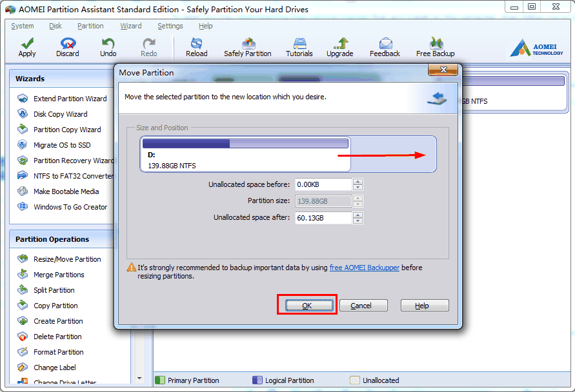This screenshot has width=575, height=392.
Task: Increase Unallocated space before value
Action: coord(358,182)
